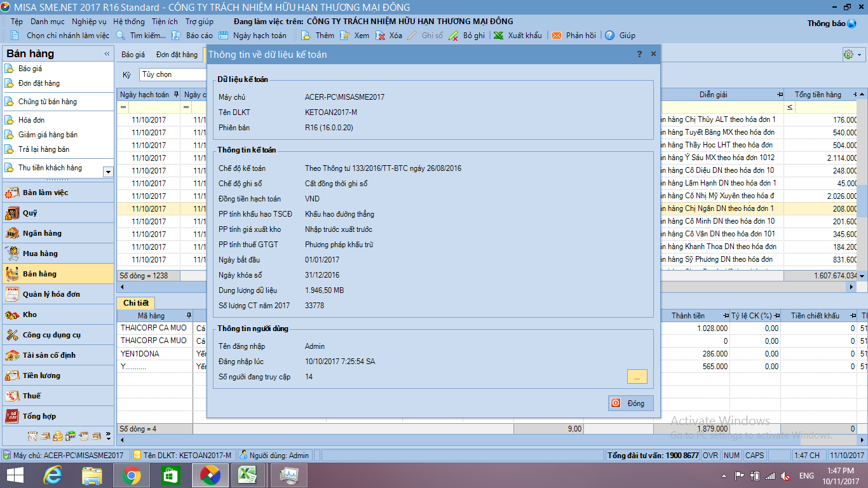Click dialog help question-mark button
This screenshot has width=868, height=488.
coord(639,54)
